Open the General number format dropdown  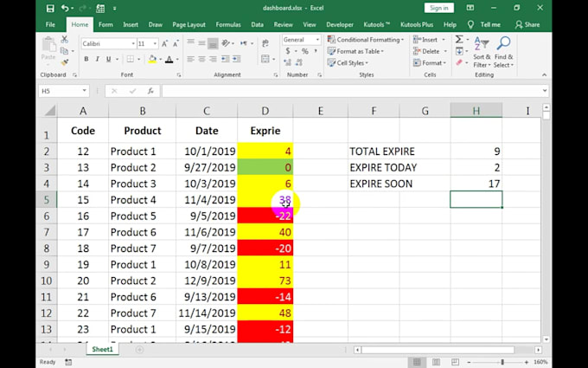click(317, 40)
